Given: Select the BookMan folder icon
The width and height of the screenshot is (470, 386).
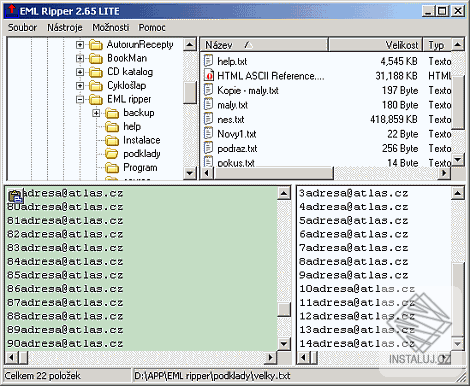Looking at the screenshot, I should 96,58.
